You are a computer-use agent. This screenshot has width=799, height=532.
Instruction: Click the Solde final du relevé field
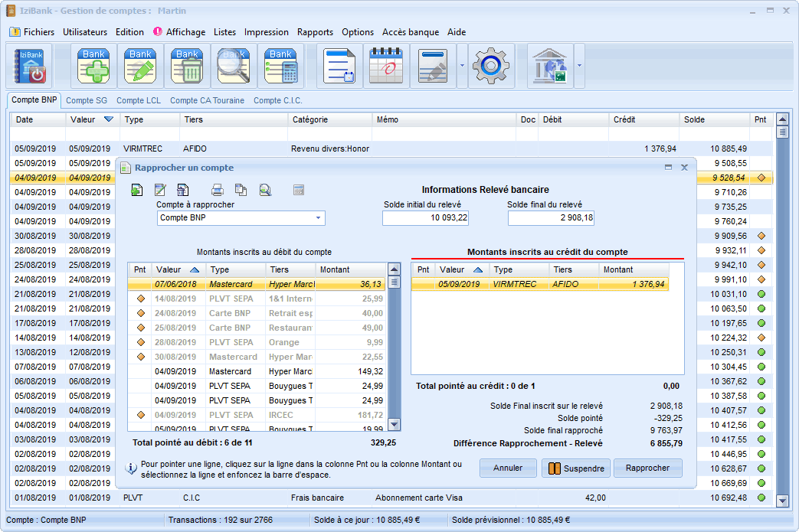551,218
